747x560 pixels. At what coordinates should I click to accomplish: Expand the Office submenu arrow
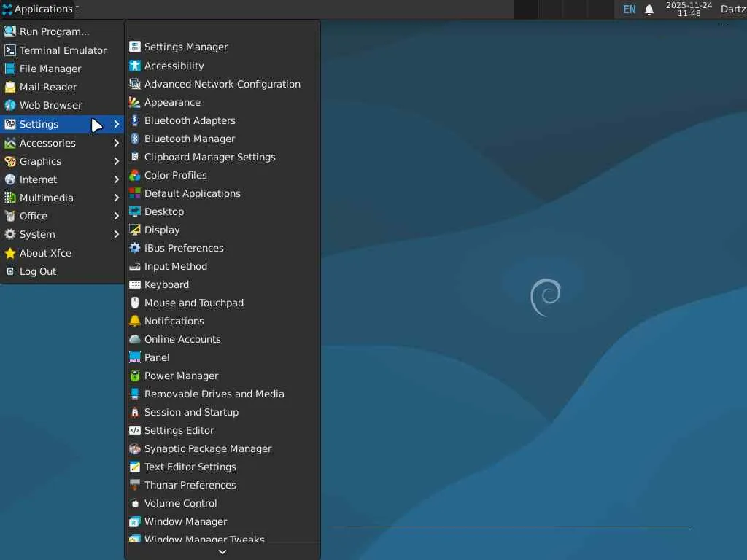[x=116, y=216]
